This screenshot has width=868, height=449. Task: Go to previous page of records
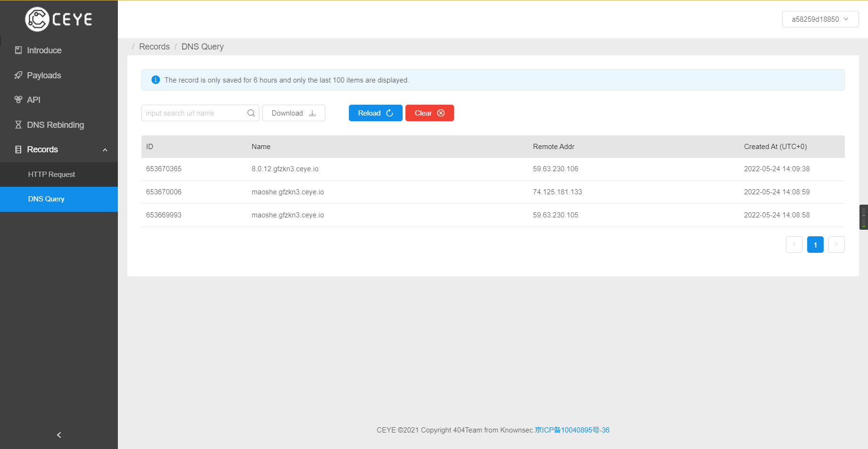point(794,244)
